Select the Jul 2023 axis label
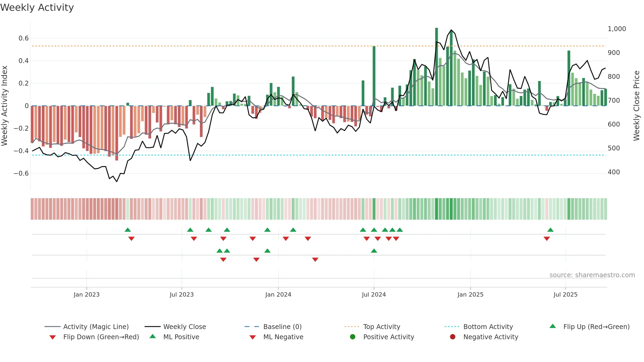The width and height of the screenshot is (644, 362). point(182,294)
